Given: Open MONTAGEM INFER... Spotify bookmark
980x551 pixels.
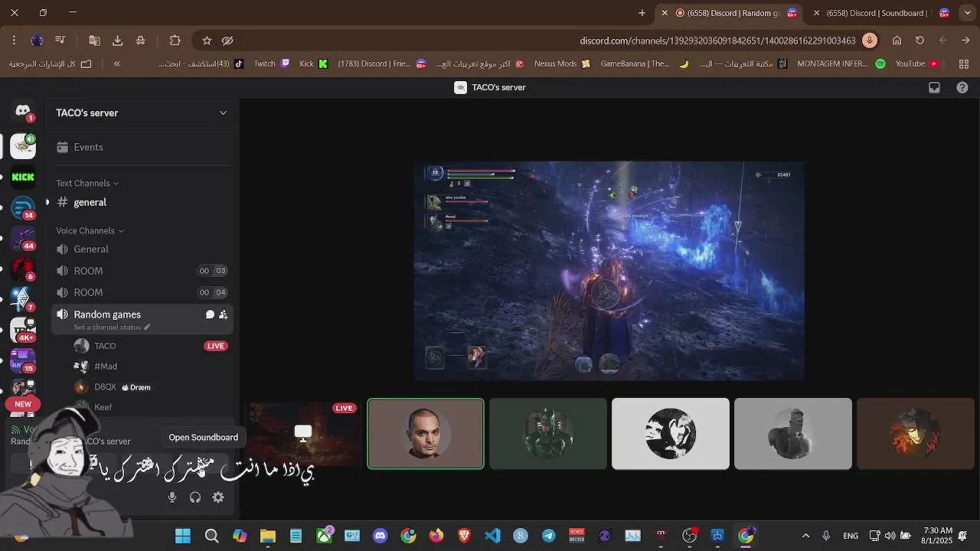Looking at the screenshot, I should tap(841, 64).
